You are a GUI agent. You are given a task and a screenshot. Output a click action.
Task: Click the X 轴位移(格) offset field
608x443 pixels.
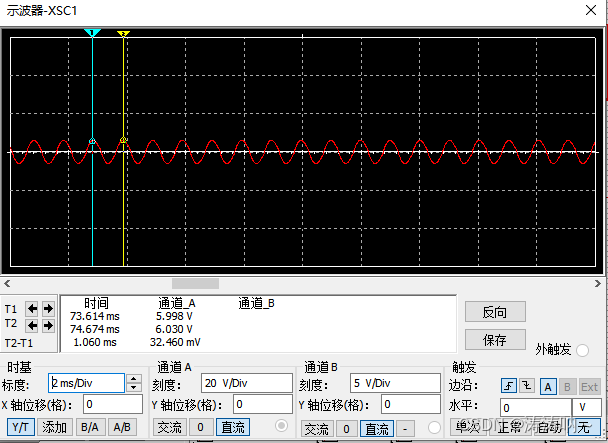113,405
